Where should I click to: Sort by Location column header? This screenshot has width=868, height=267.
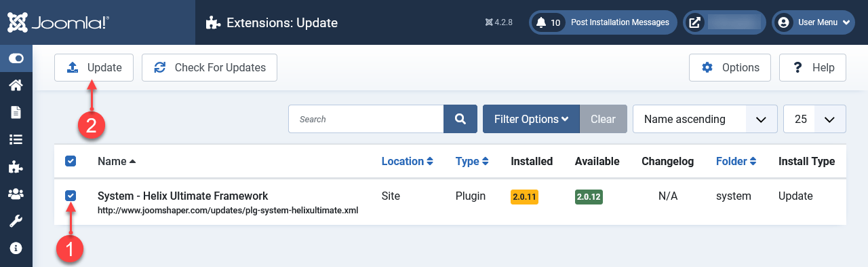click(x=407, y=161)
